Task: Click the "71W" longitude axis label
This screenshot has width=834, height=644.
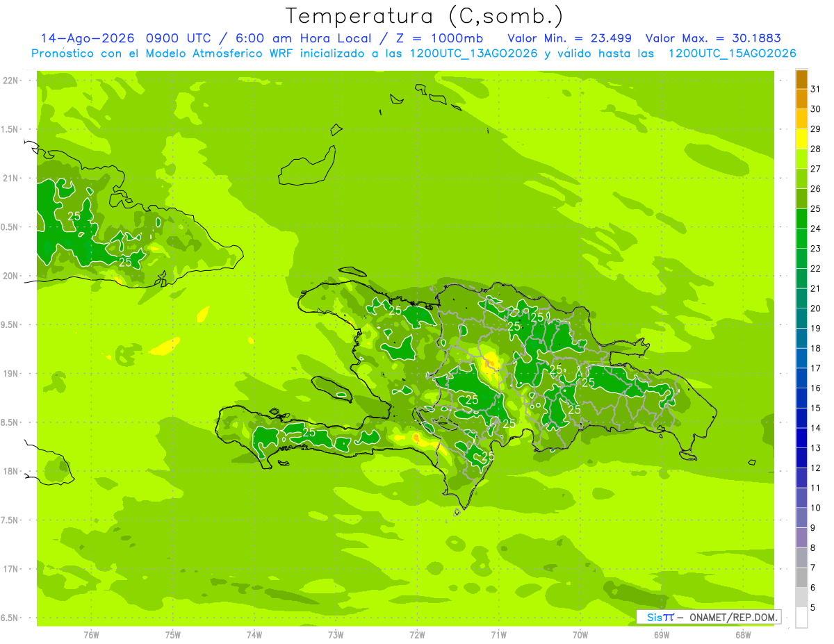Action: 498,635
